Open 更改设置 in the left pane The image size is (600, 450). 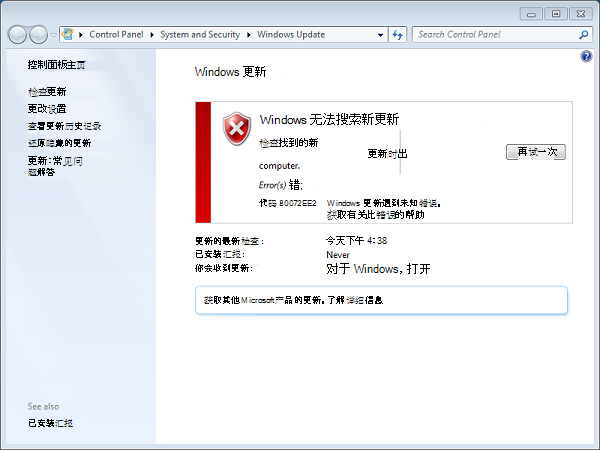47,109
